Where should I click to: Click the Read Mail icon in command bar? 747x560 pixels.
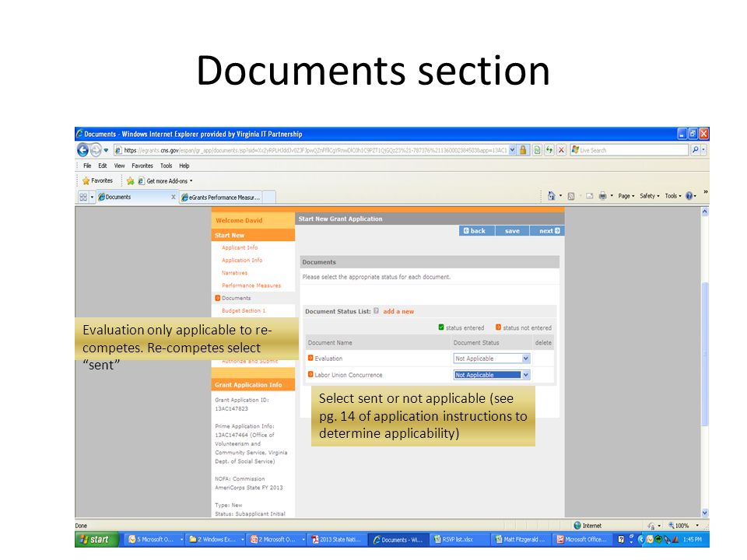point(589,196)
